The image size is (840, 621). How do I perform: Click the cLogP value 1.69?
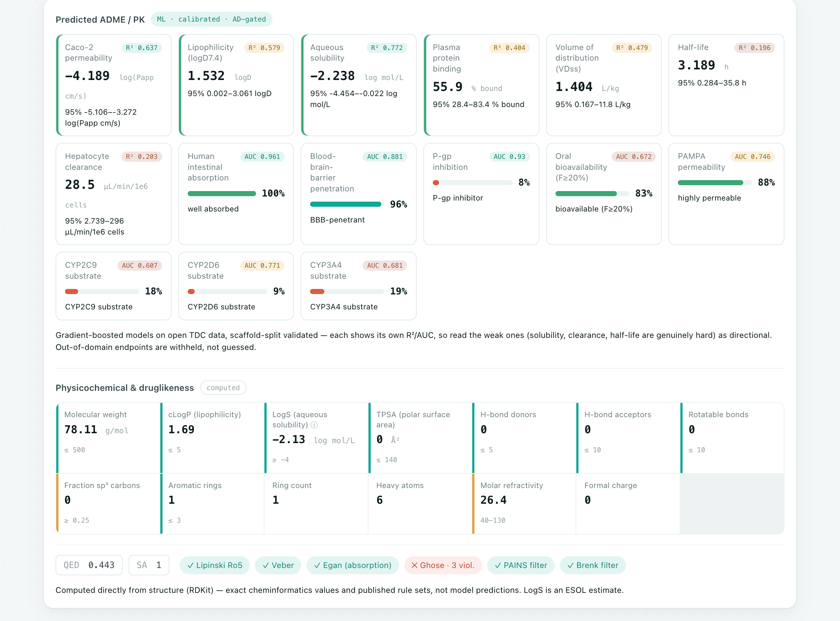181,430
